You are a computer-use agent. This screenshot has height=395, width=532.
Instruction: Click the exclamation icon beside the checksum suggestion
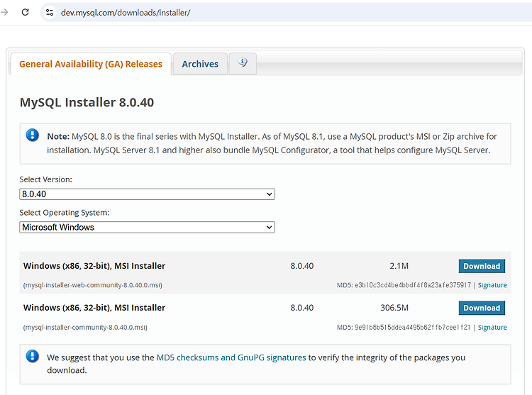coord(33,356)
